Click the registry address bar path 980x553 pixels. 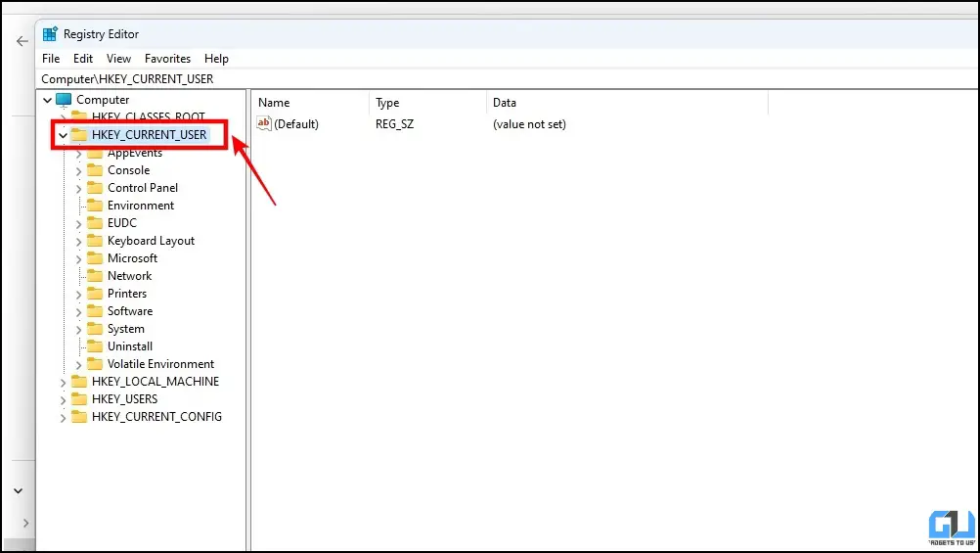(127, 79)
